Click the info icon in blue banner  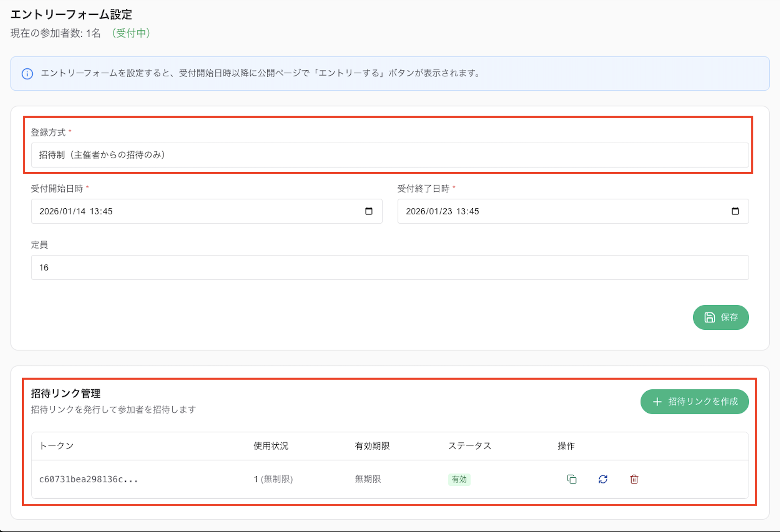click(x=27, y=73)
